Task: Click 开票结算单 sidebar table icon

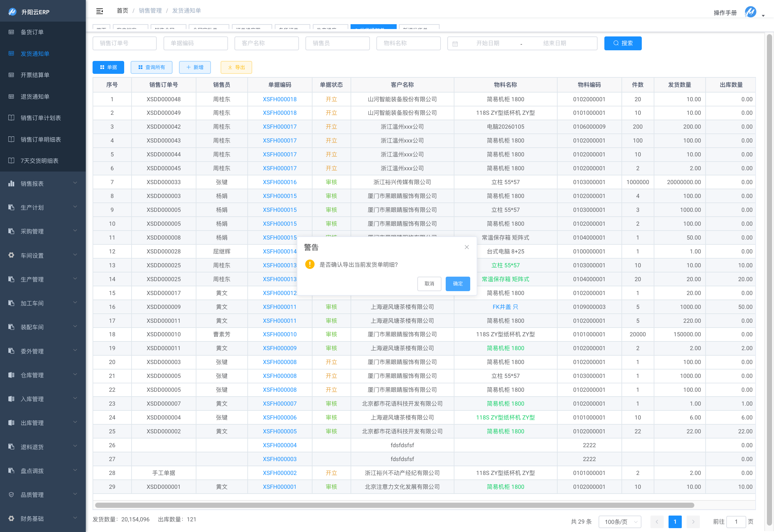Action: [x=11, y=75]
